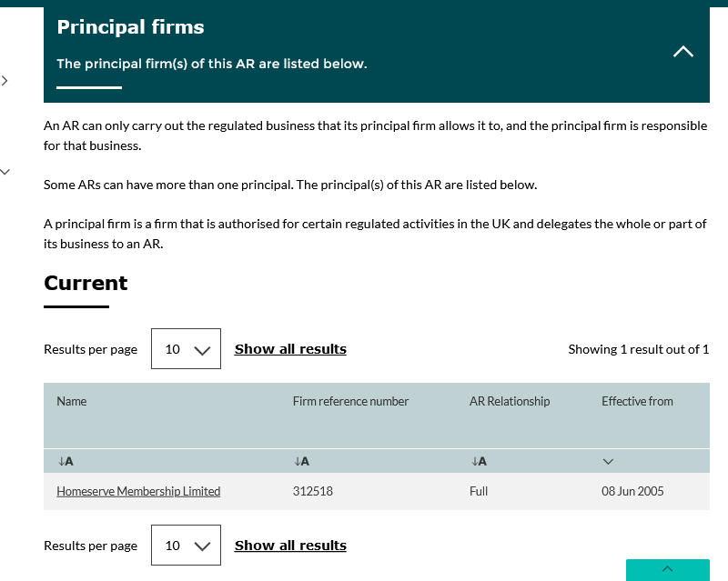Click the downward chevron in left margin
Screen dimensions: 728x581
click(x=5, y=170)
